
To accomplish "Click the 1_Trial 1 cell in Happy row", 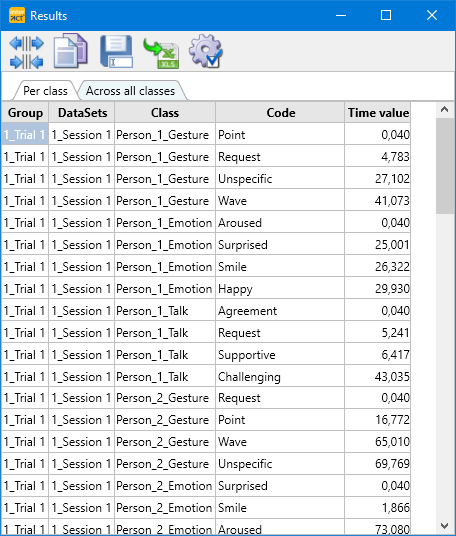I will (25, 289).
